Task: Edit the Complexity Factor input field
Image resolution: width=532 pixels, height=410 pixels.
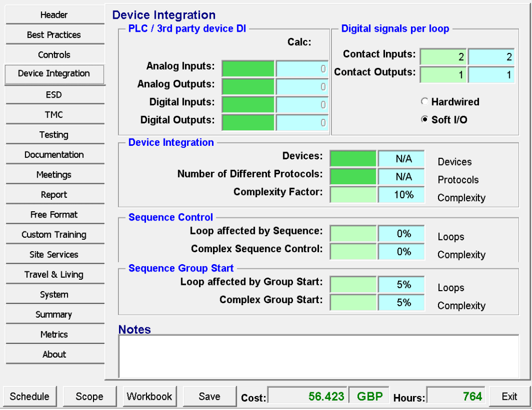Action: pyautogui.click(x=353, y=195)
